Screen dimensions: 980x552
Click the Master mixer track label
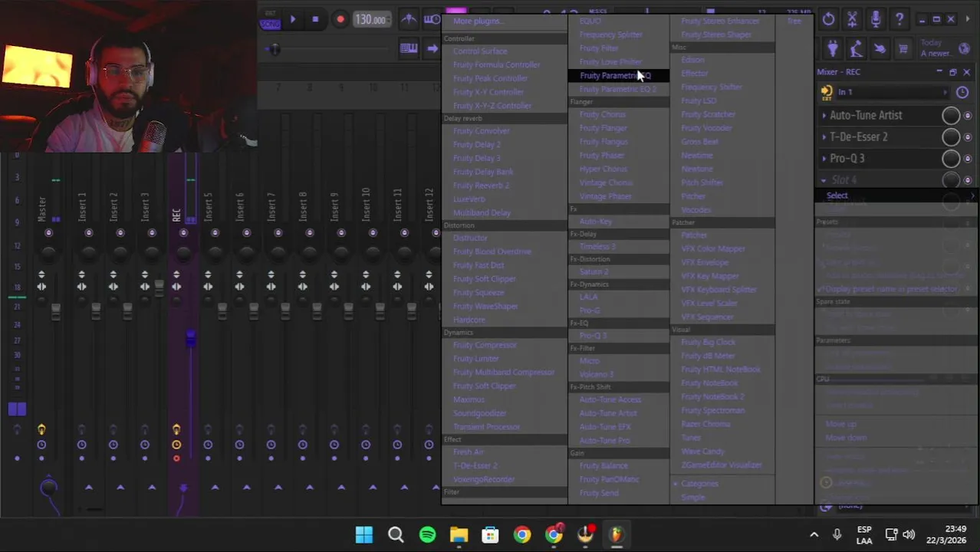coord(42,209)
